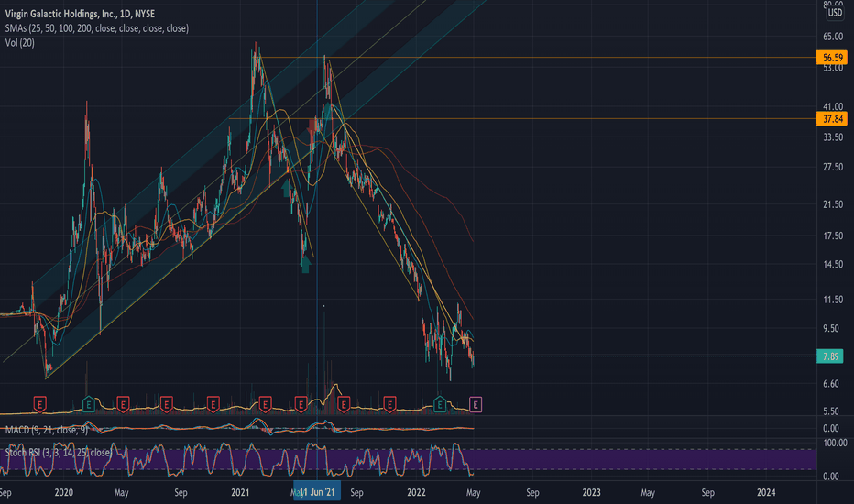Click the 33.50 price axis label
The height and width of the screenshot is (504, 854).
coord(833,137)
